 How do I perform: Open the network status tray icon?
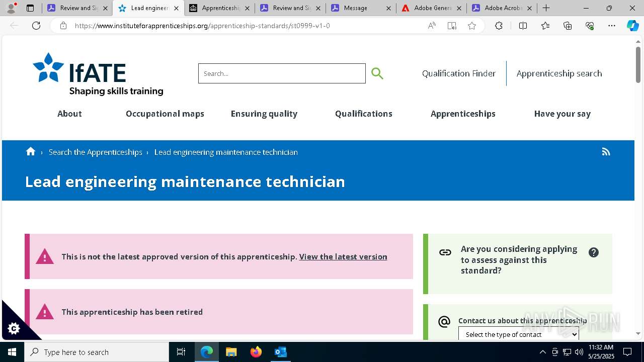[x=567, y=352]
